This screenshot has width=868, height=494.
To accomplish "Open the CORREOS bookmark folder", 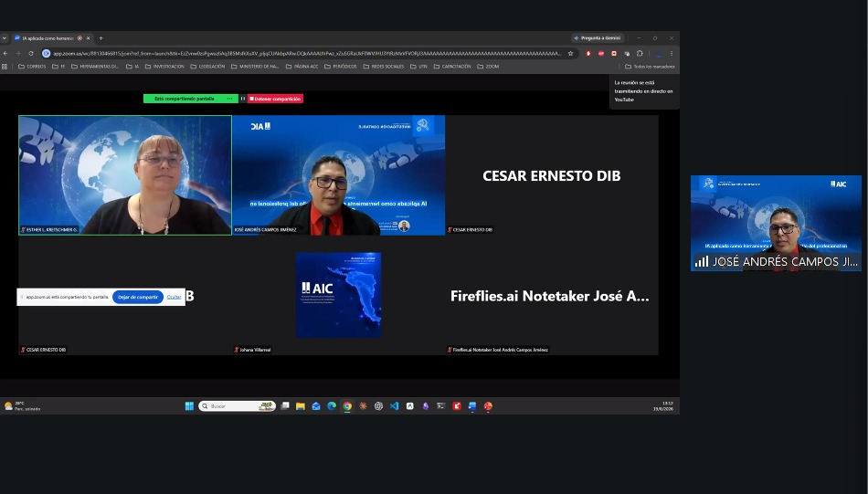I will click(32, 67).
